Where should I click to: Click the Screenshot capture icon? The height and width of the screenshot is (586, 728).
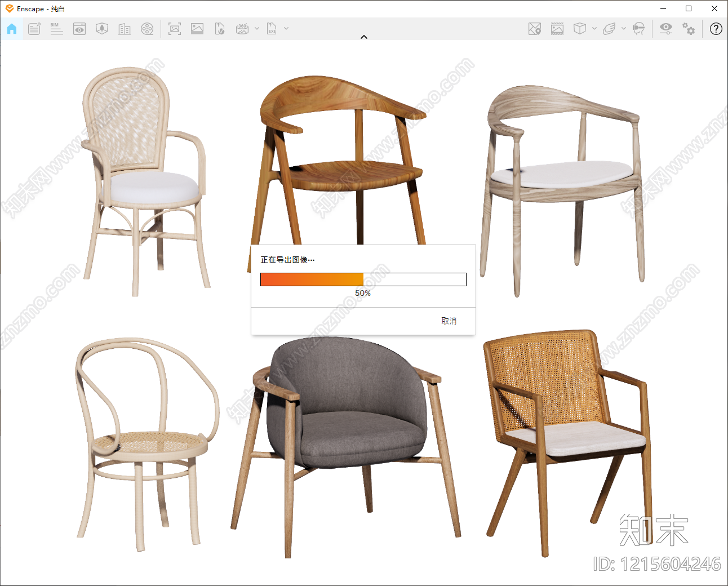click(175, 29)
